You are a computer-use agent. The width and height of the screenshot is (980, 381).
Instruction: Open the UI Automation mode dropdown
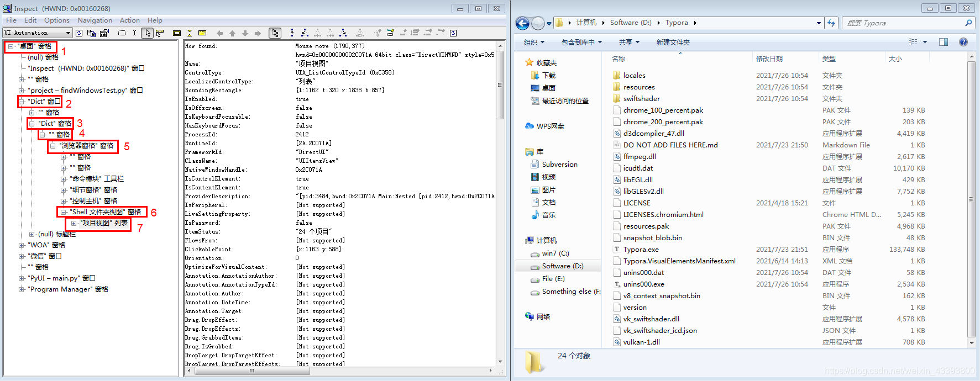(38, 33)
